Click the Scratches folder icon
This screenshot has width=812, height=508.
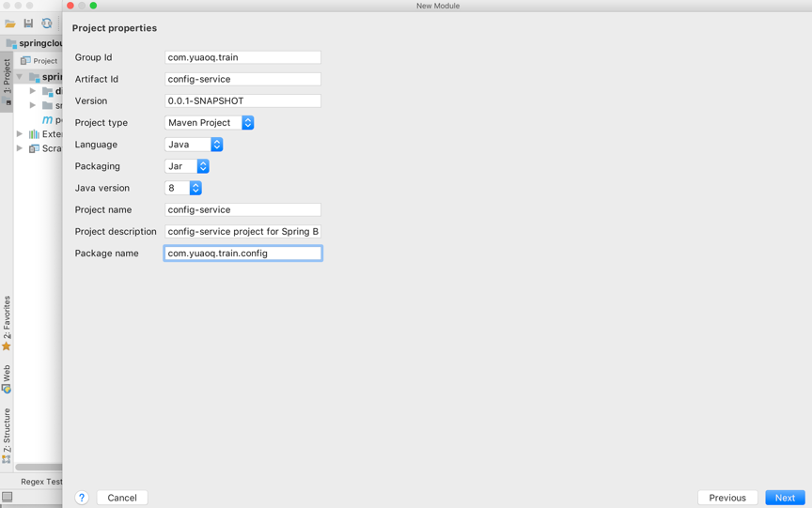34,148
